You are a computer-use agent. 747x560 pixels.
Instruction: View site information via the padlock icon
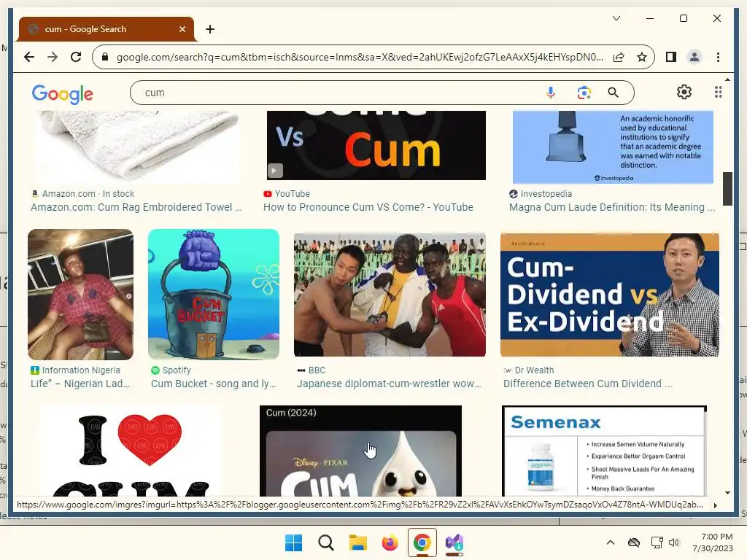pyautogui.click(x=105, y=57)
